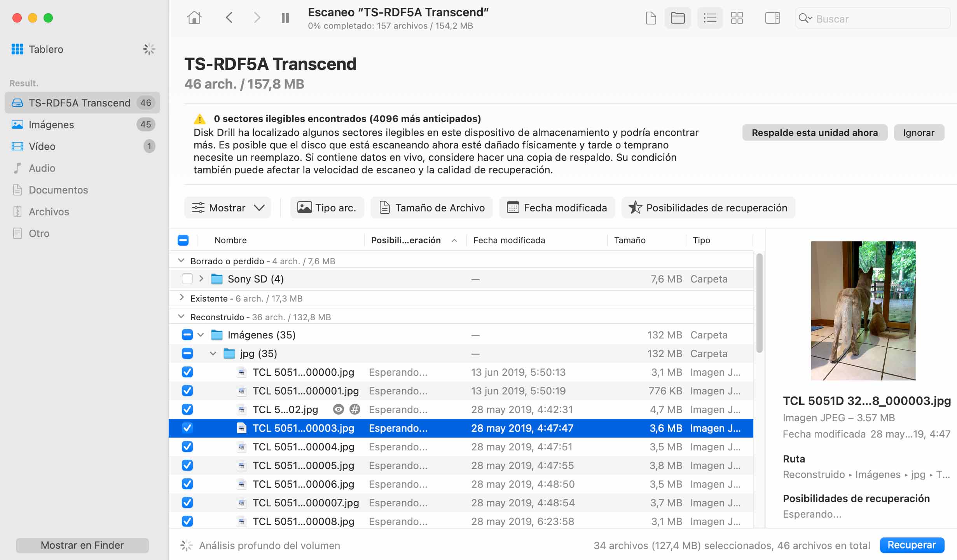
Task: Open the Tipo arc. filter
Action: (x=327, y=208)
